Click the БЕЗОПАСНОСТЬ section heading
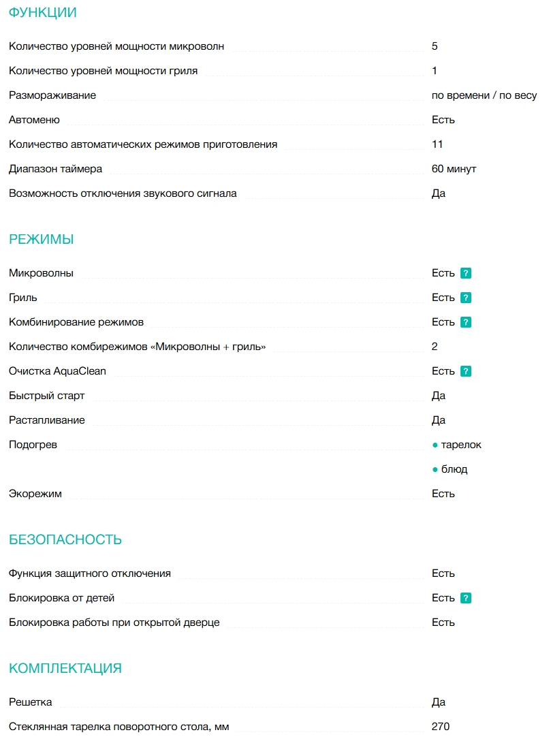 pyautogui.click(x=65, y=539)
